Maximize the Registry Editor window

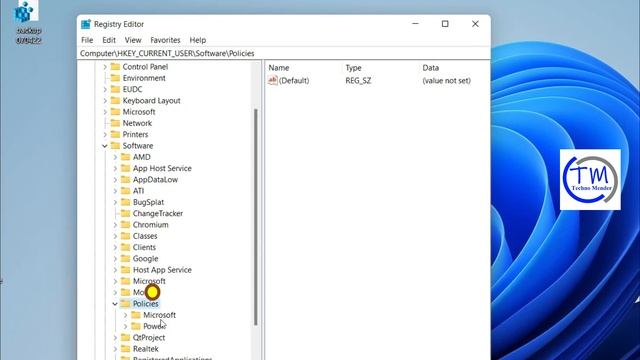pyautogui.click(x=445, y=24)
